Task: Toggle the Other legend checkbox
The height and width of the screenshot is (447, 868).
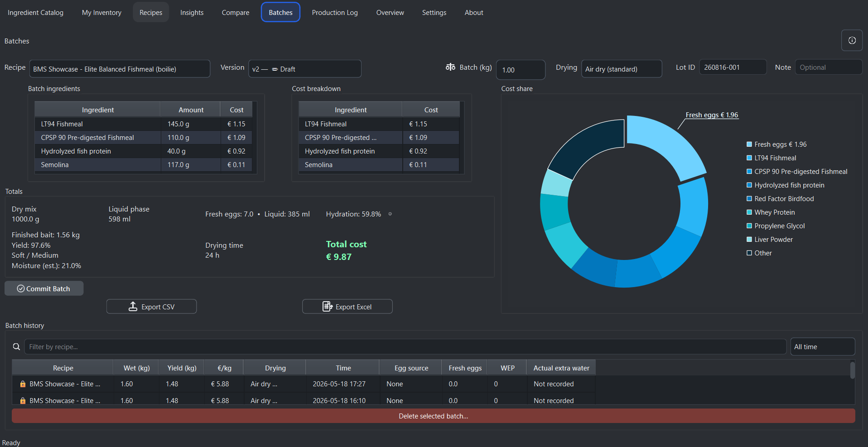Action: coord(749,253)
